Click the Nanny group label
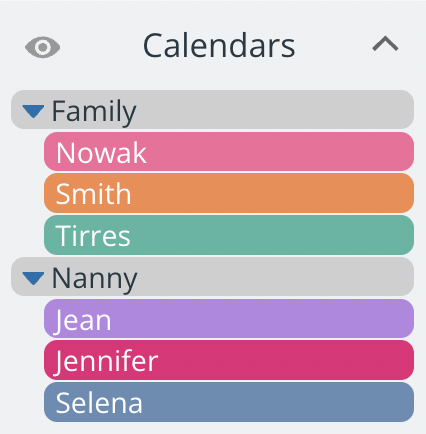The height and width of the screenshot is (434, 426). pos(95,279)
